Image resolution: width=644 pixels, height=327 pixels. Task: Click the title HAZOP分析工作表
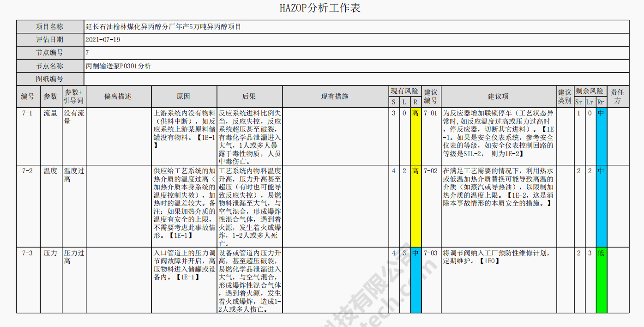pos(320,8)
